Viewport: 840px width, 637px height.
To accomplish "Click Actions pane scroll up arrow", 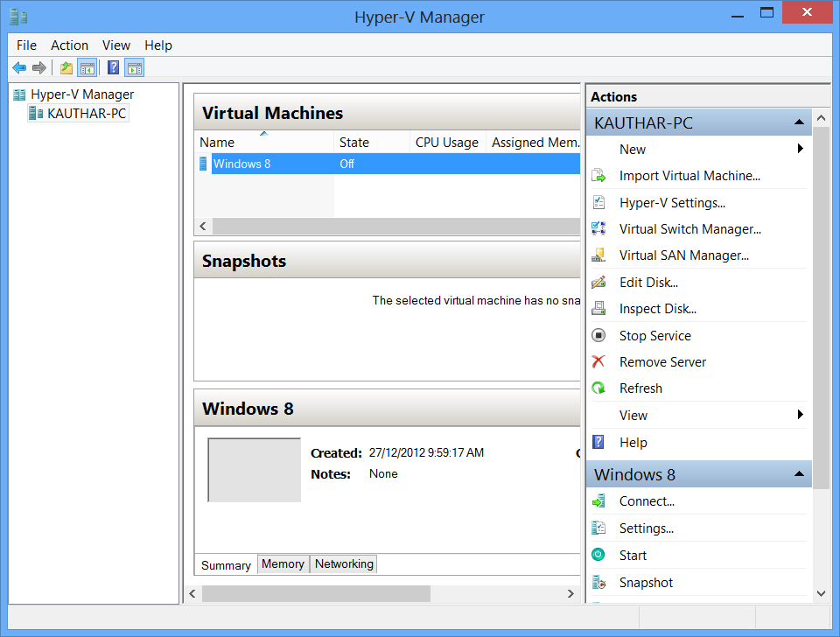I will (821, 118).
